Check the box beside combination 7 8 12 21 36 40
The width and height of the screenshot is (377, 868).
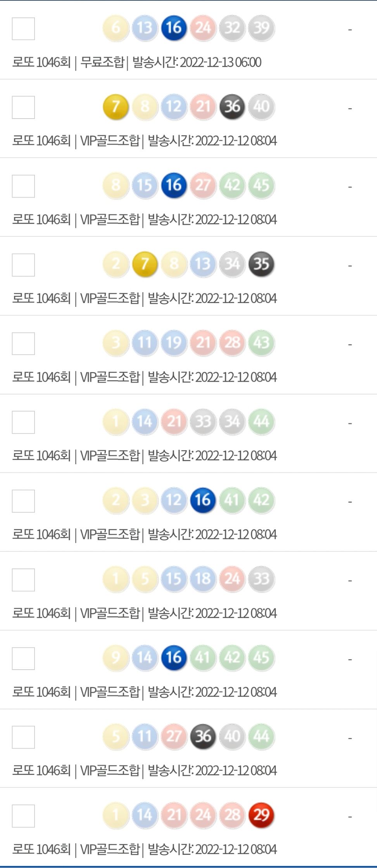coord(23,107)
